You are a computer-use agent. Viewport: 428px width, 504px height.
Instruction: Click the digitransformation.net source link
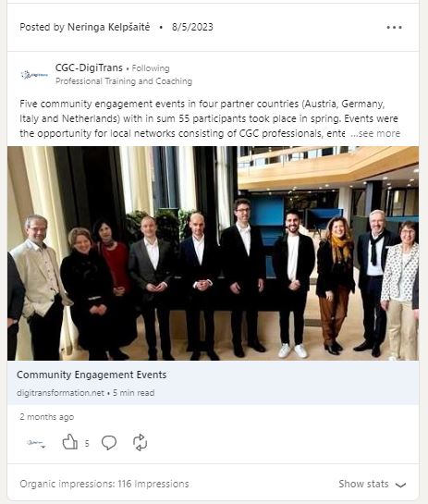pos(60,393)
